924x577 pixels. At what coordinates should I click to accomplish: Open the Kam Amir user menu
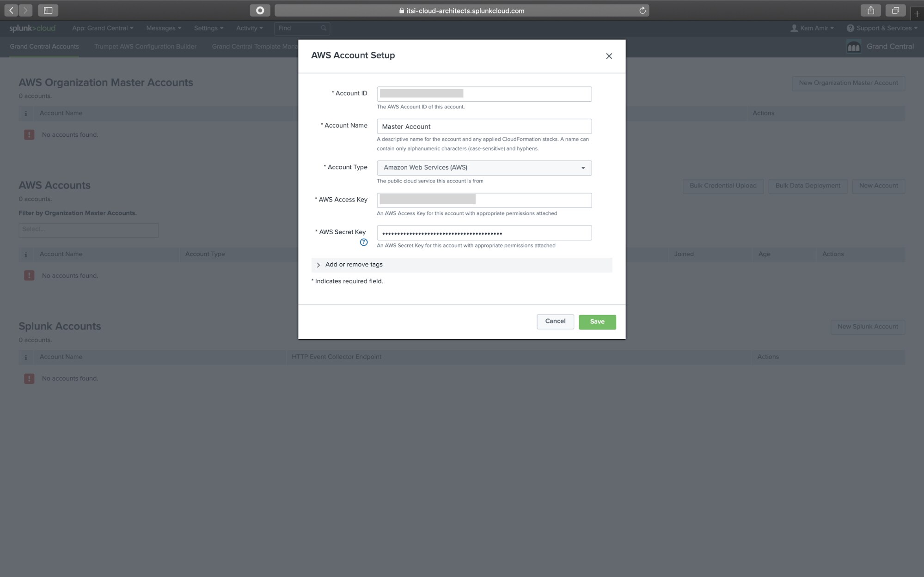click(x=812, y=28)
